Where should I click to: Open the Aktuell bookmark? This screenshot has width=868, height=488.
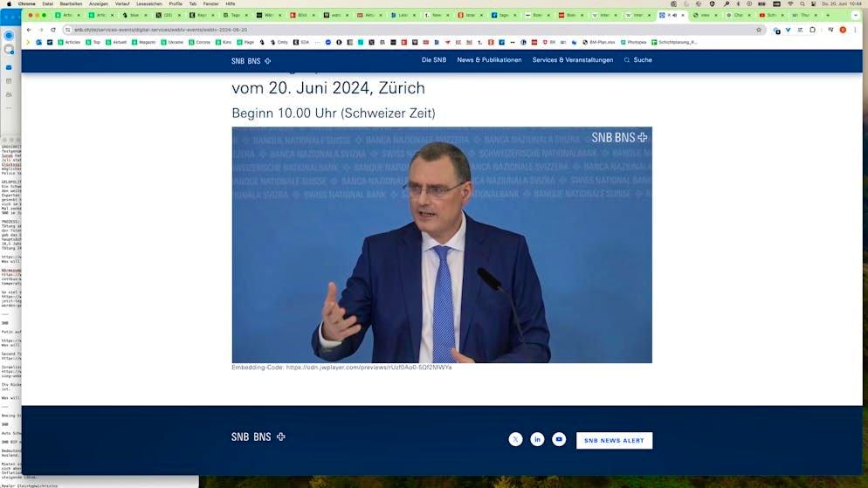(x=116, y=42)
